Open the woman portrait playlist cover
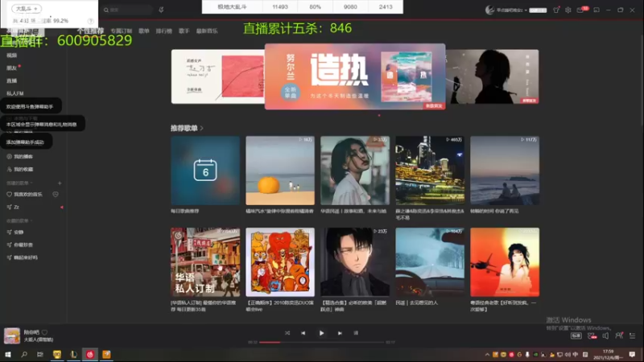Image resolution: width=644 pixels, height=362 pixels. [355, 171]
